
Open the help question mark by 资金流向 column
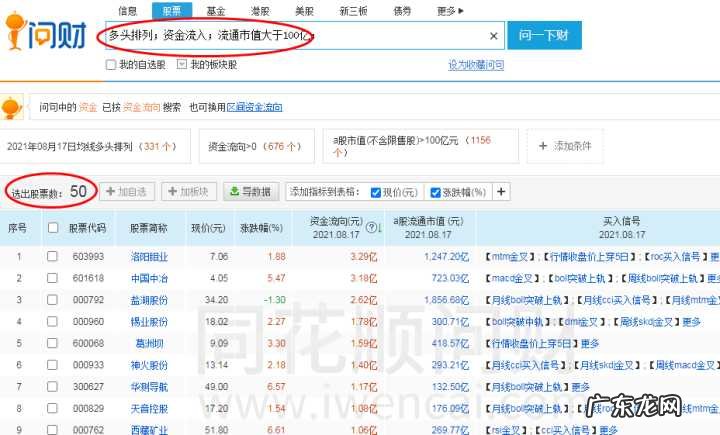[x=371, y=227]
